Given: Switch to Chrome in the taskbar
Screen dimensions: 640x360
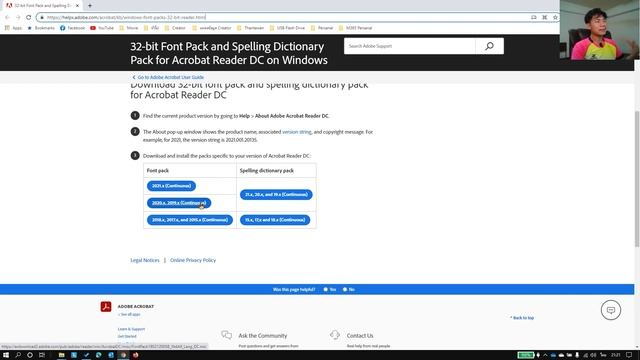Looking at the screenshot, I should pyautogui.click(x=123, y=355).
